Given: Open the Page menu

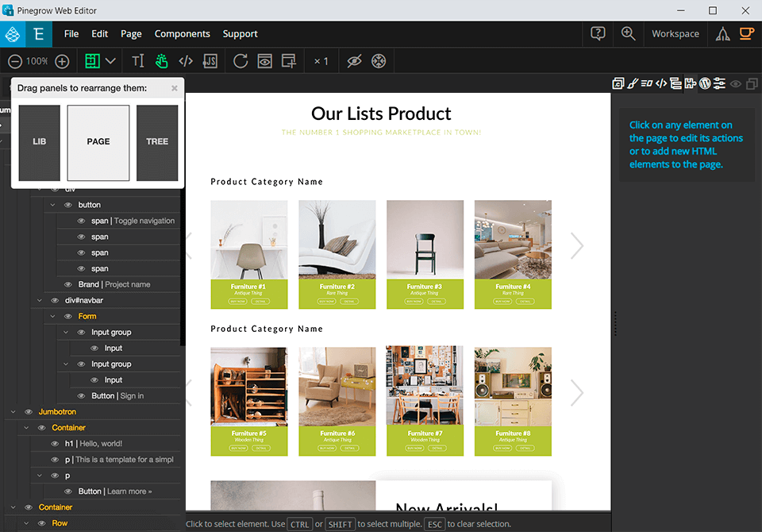Looking at the screenshot, I should (130, 34).
